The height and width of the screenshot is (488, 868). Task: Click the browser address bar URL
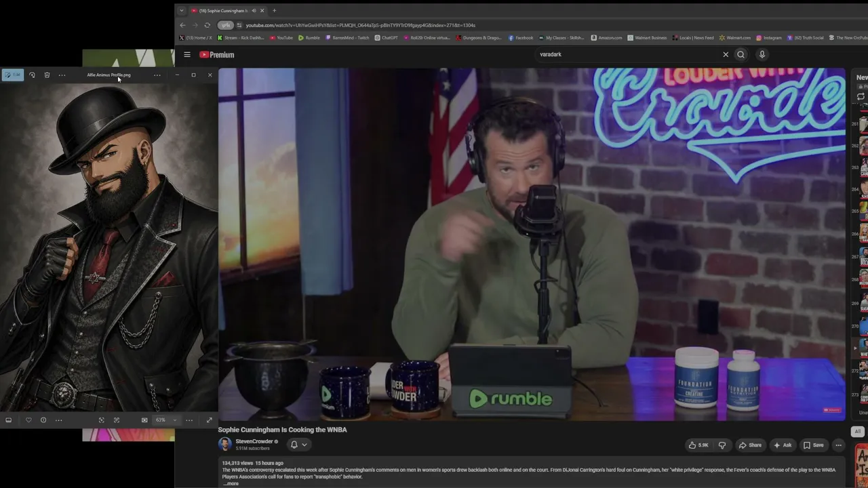coord(360,25)
